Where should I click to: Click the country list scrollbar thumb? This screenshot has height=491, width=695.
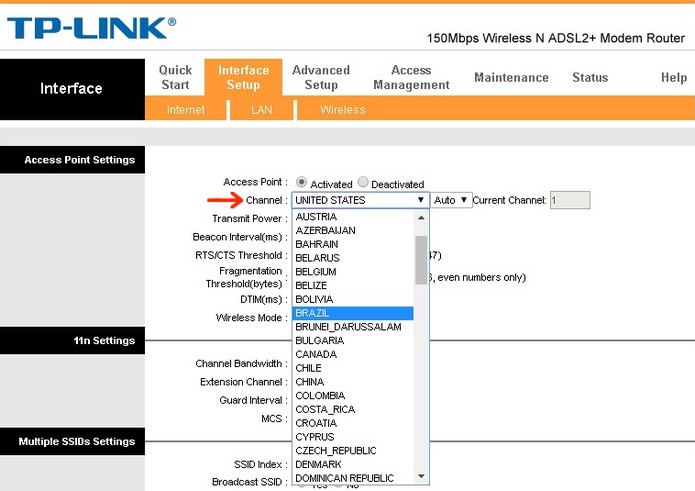421,260
